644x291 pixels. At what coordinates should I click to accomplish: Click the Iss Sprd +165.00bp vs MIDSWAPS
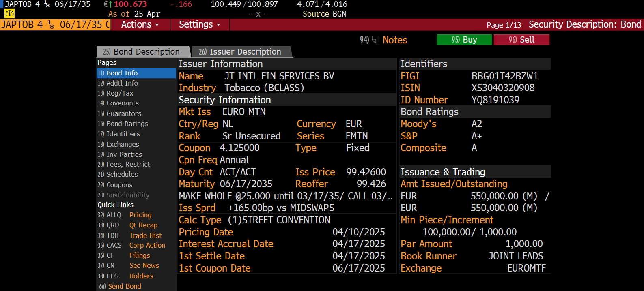(x=281, y=208)
